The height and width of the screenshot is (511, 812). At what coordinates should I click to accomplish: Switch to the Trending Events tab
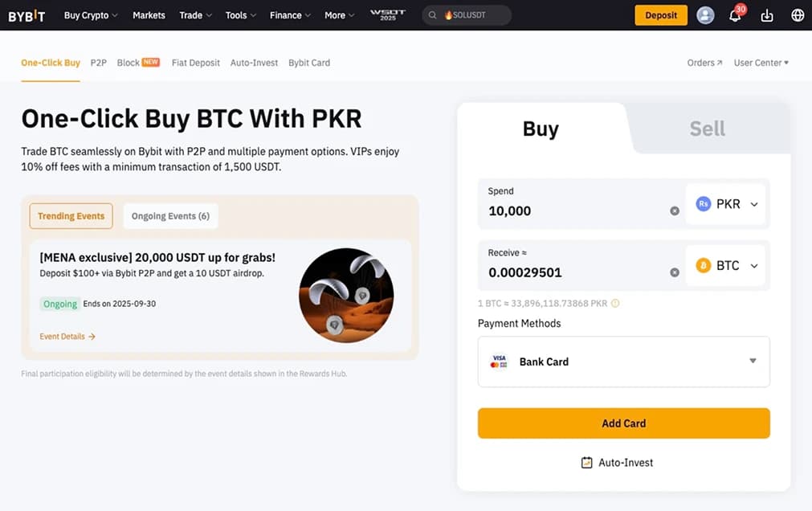71,215
